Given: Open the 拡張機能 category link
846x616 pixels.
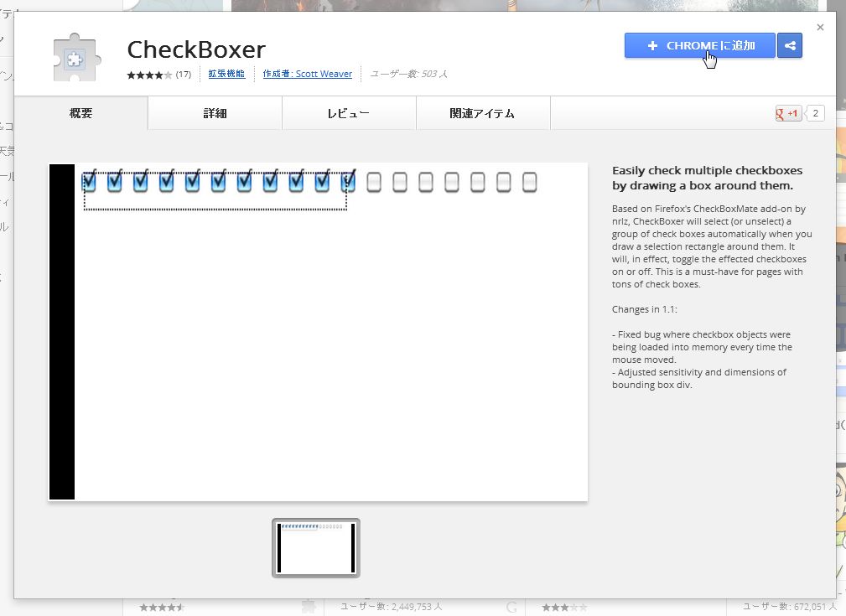Looking at the screenshot, I should pyautogui.click(x=226, y=74).
